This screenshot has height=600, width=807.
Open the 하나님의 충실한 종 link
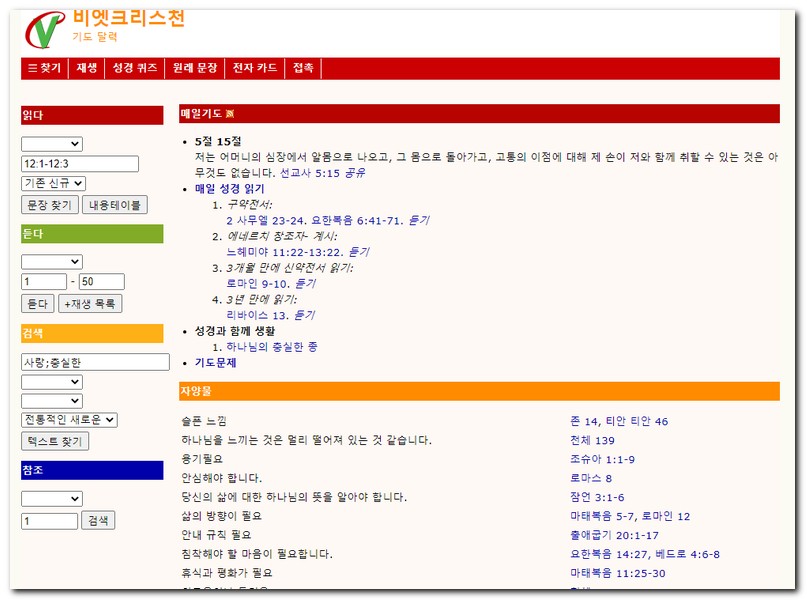(x=272, y=347)
